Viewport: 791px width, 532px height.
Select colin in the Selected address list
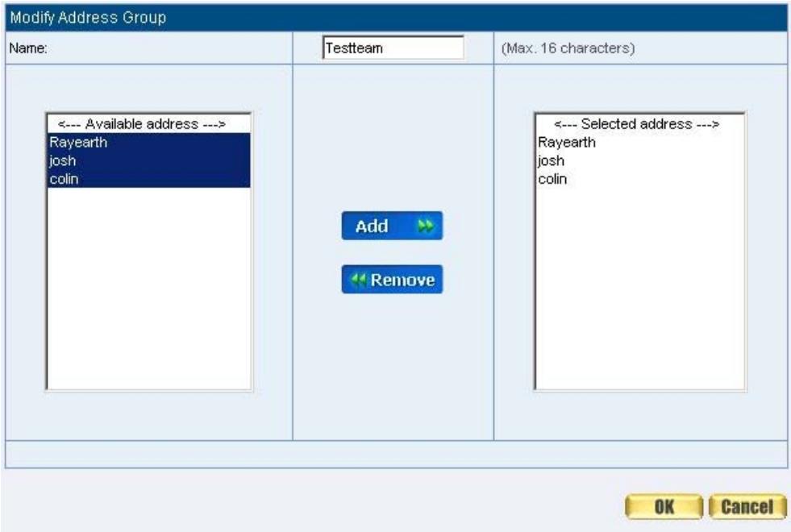[x=639, y=178]
